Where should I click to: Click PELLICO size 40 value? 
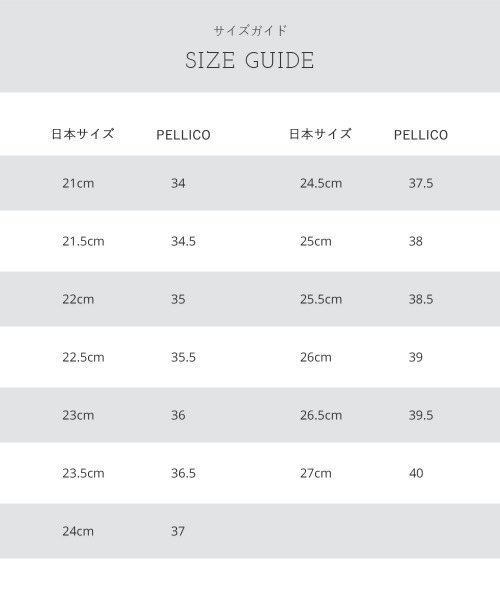click(x=416, y=473)
